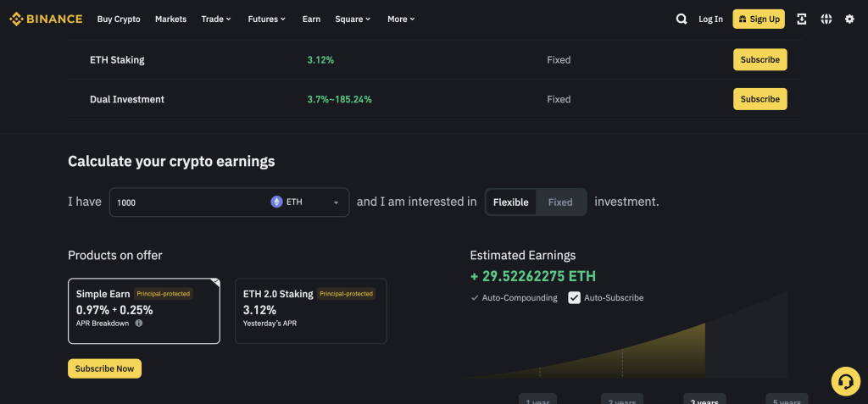Viewport: 868px width, 404px height.
Task: Subscribe to Dual Investment
Action: coord(760,99)
